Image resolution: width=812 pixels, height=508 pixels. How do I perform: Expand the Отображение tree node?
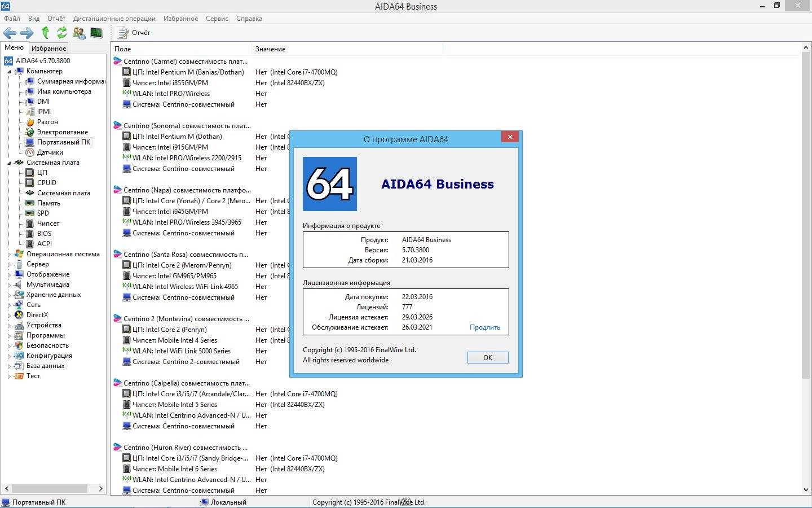point(9,275)
